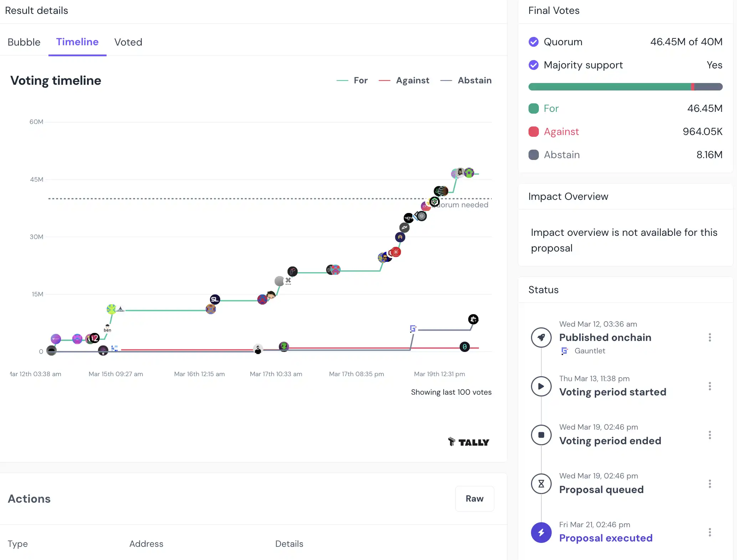Click the Gauntlet logo icon under Published onchain
The image size is (737, 560).
[565, 351]
